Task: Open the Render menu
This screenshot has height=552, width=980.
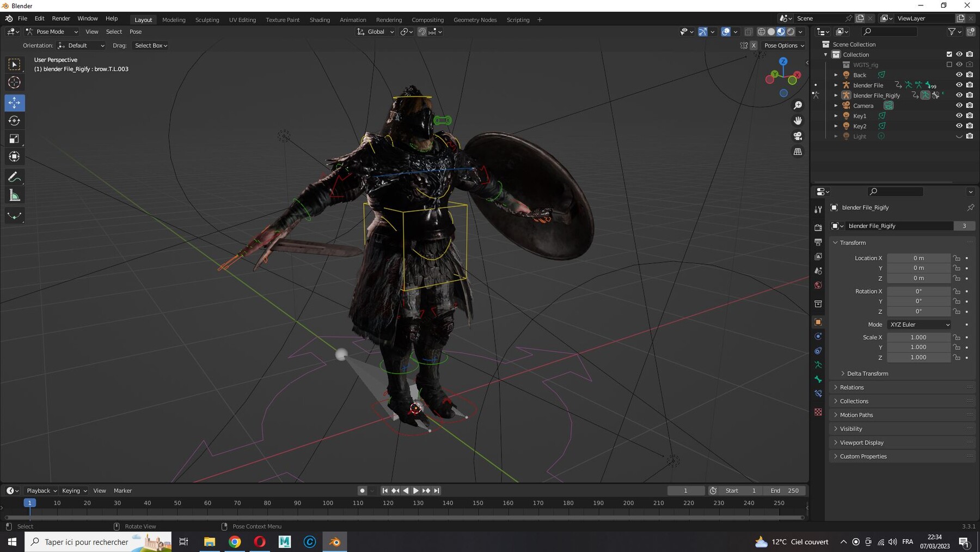Action: (61, 19)
